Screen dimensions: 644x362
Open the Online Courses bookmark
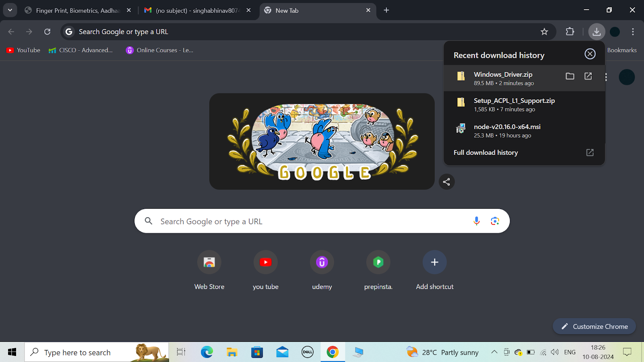160,50
